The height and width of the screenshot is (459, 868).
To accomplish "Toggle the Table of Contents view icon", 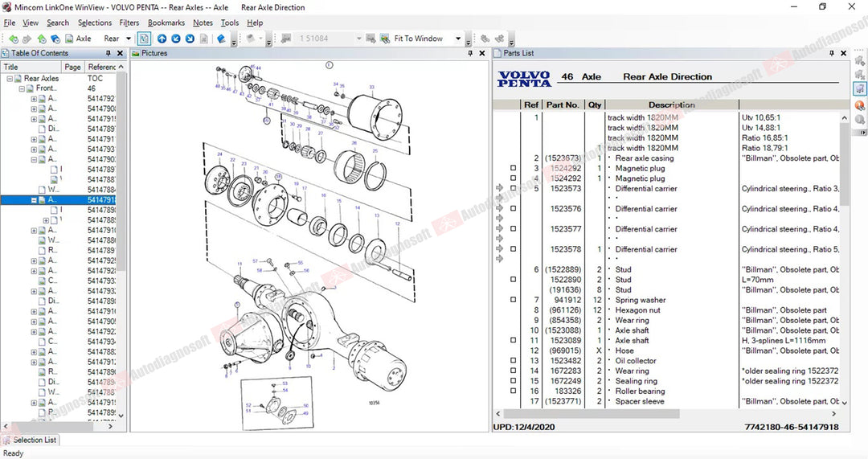I will (144, 39).
